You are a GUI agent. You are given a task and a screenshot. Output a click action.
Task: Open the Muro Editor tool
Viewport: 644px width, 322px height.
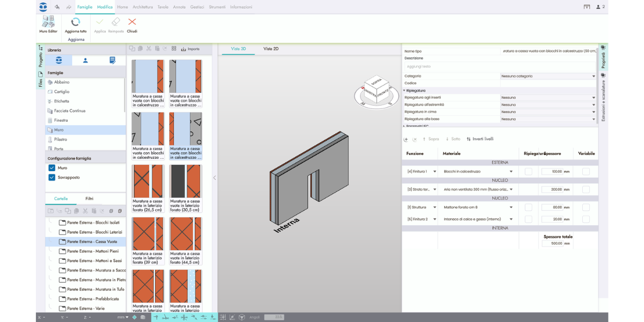(48, 24)
